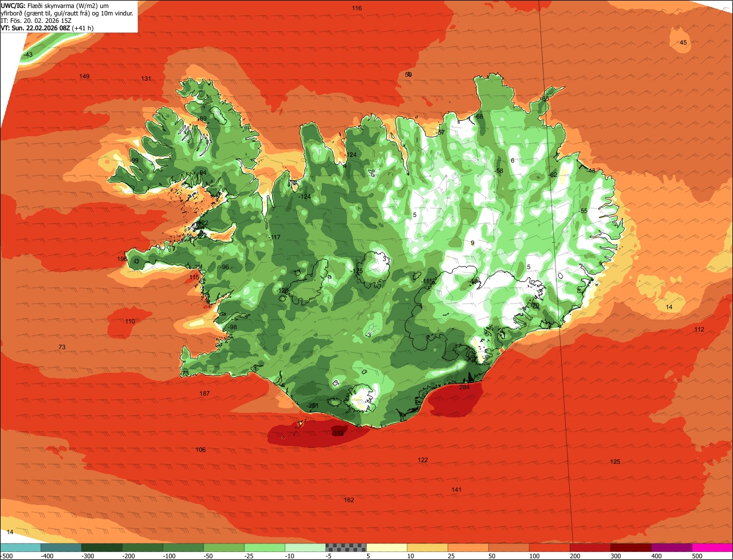Click the flux value -98 on the map
The height and width of the screenshot is (560, 733).
(232, 328)
